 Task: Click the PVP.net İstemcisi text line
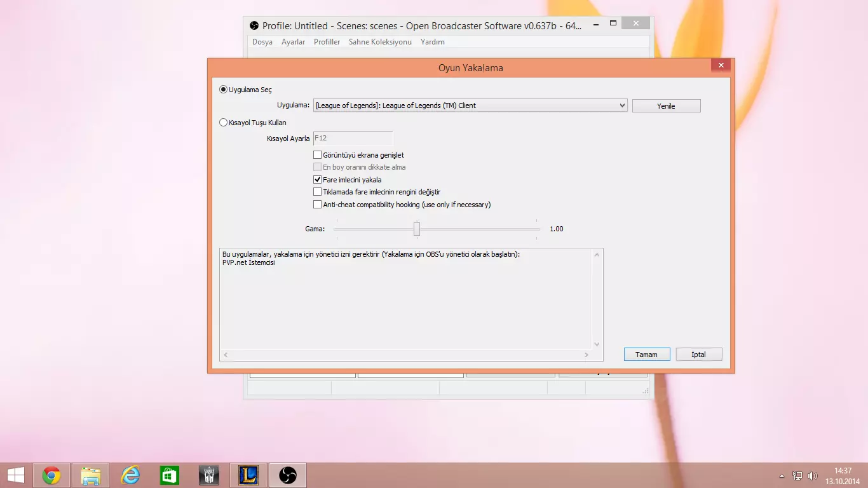click(x=248, y=262)
